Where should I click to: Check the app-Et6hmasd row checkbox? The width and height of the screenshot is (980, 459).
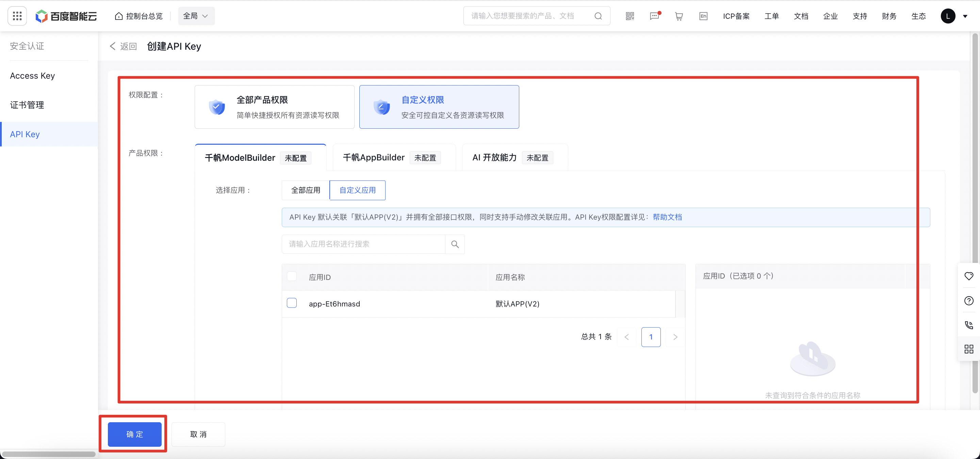click(292, 303)
